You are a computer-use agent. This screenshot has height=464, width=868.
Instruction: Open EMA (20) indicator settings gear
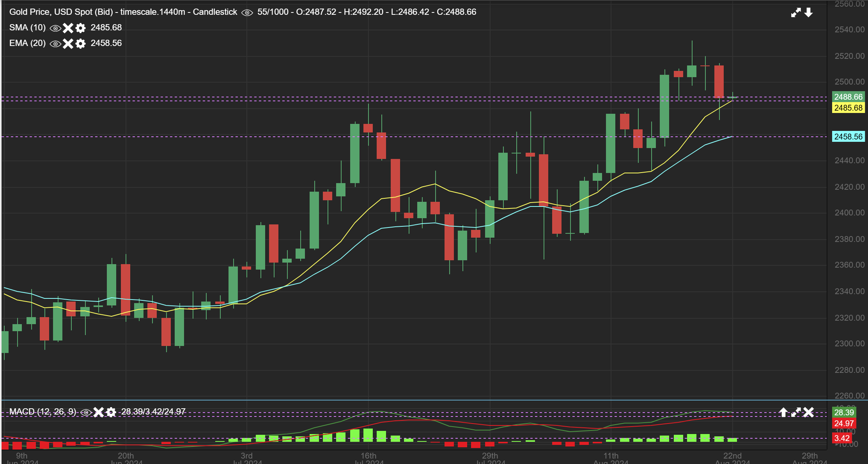click(80, 43)
